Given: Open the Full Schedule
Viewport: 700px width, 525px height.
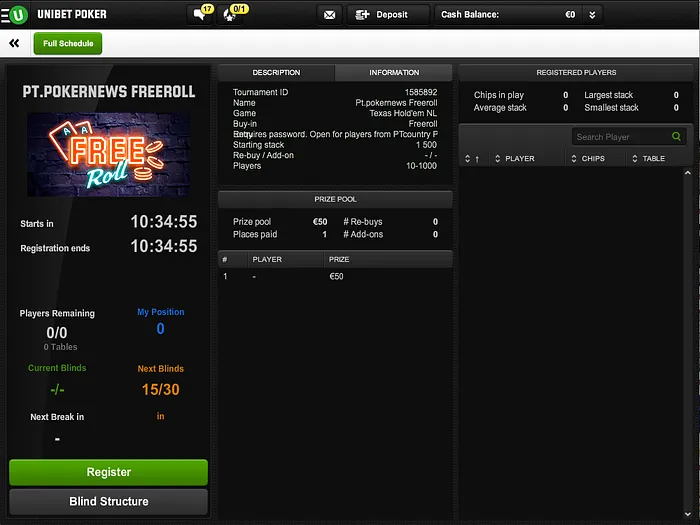Looking at the screenshot, I should pyautogui.click(x=68, y=43).
